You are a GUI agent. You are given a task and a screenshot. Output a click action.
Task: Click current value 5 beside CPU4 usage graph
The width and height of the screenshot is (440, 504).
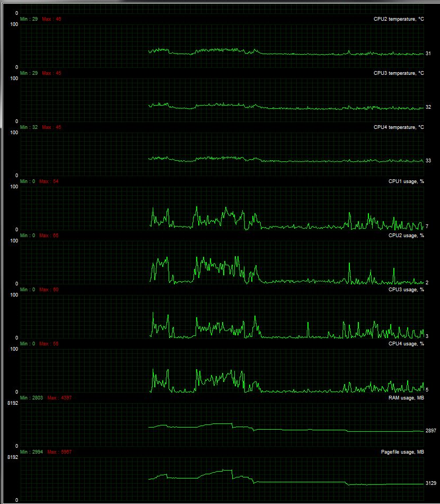coord(427,389)
